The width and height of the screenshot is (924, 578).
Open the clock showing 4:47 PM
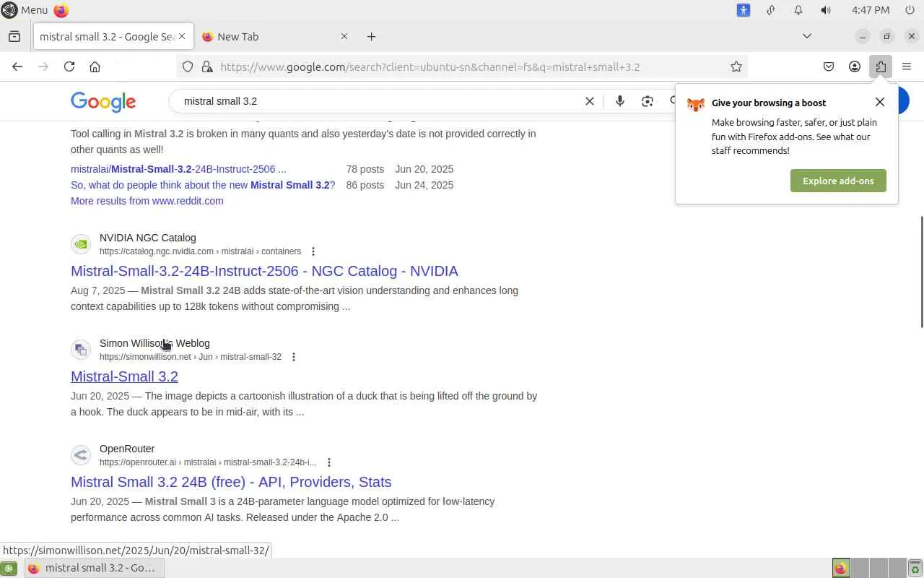tap(871, 10)
